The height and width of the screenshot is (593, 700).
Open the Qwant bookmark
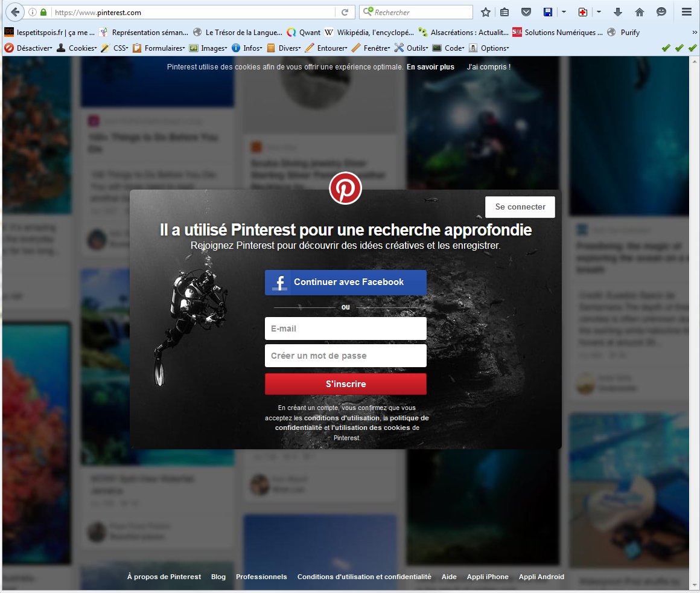(304, 32)
